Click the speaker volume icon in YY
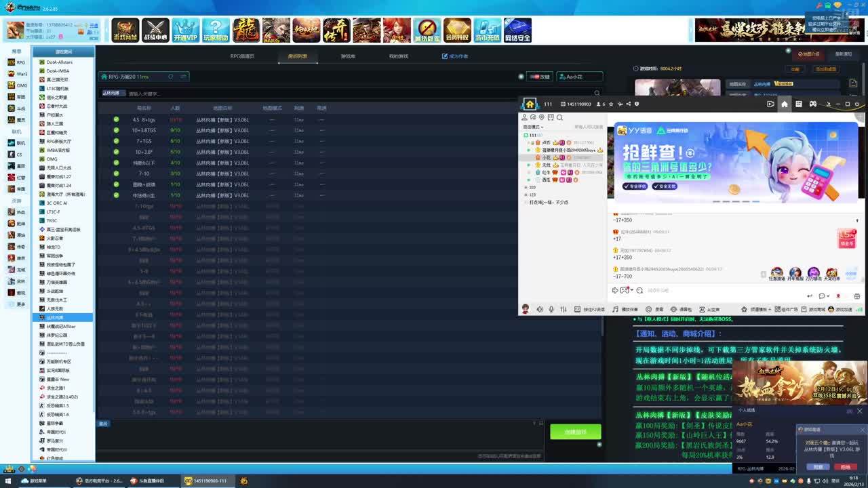 tap(540, 309)
